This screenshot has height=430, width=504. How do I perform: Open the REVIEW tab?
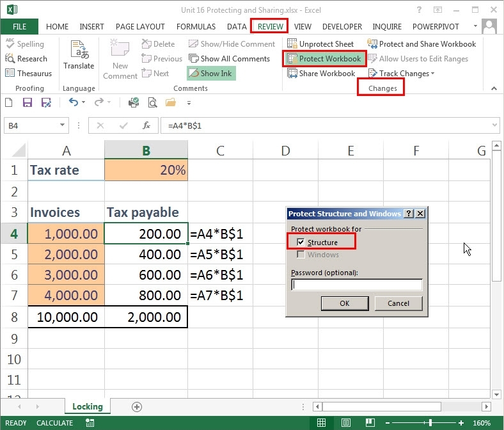tap(271, 27)
